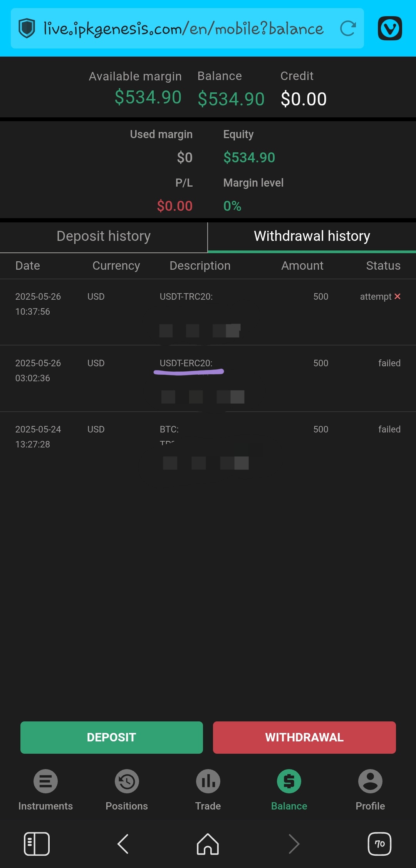
Task: Navigate forward with browser forward arrow
Action: pos(294,844)
